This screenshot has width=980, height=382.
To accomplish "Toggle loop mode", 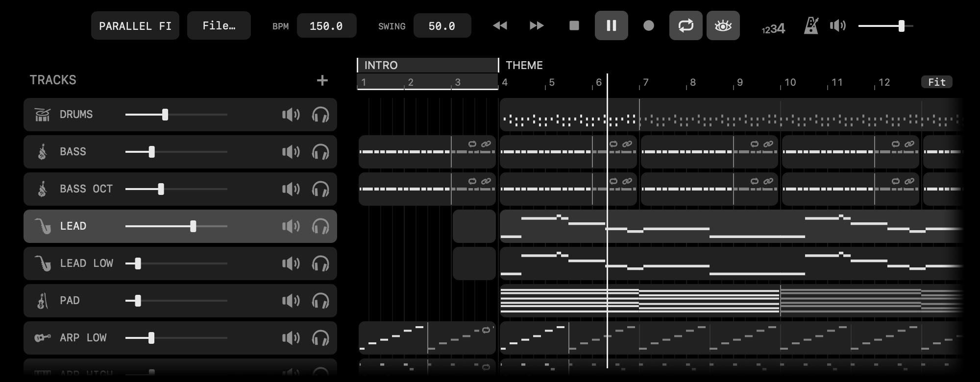I will 686,25.
